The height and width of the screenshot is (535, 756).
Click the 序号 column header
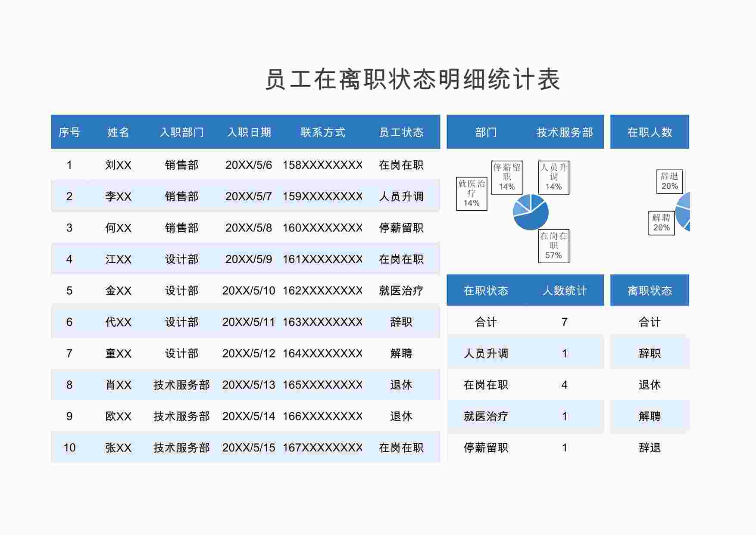(69, 132)
